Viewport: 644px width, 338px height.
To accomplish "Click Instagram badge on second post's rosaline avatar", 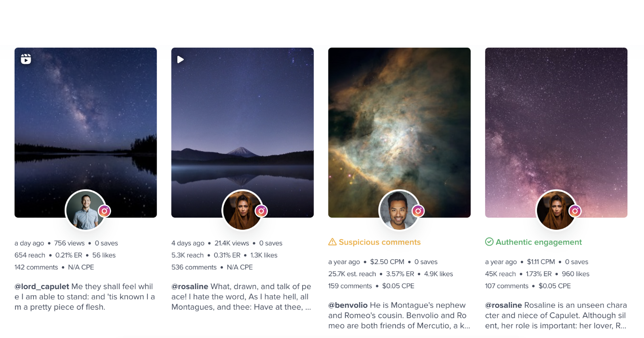I will coord(261,211).
